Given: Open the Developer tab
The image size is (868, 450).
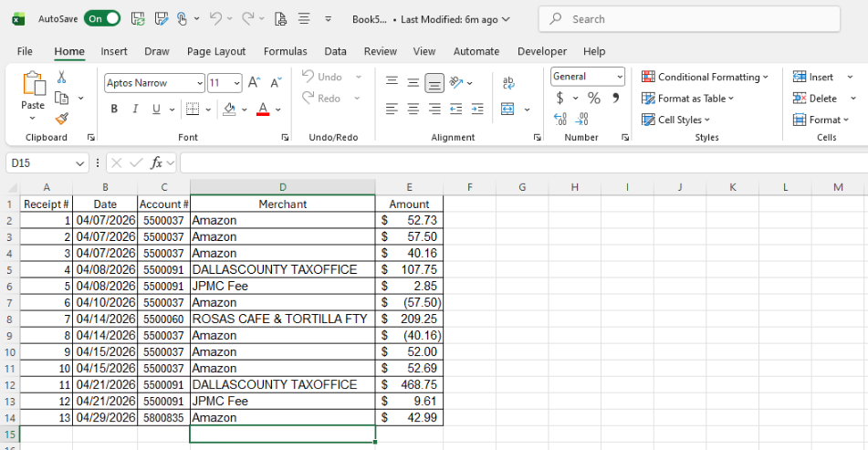Looking at the screenshot, I should pyautogui.click(x=542, y=51).
